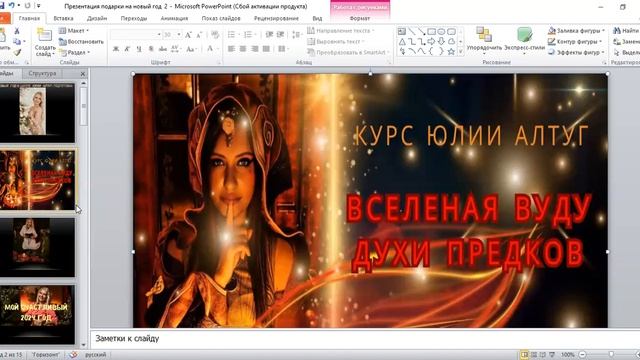This screenshot has width=640, height=360.
Task: Toggle text shadow S formatting
Action: (x=151, y=49)
